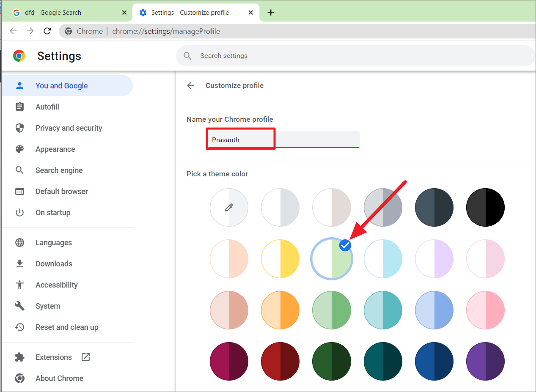Click the external-link icon next to Extensions
The image size is (536, 392).
(x=85, y=357)
